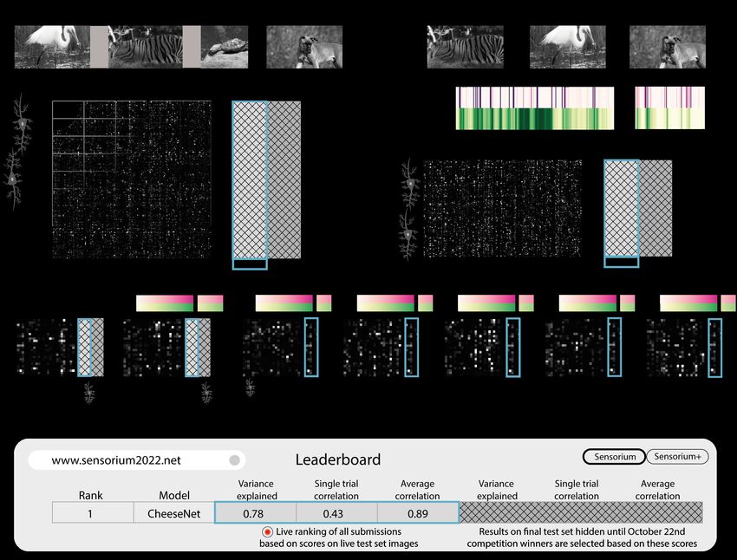Click the red live ranking indicator dot
Image resolution: width=737 pixels, height=560 pixels.
(x=267, y=531)
